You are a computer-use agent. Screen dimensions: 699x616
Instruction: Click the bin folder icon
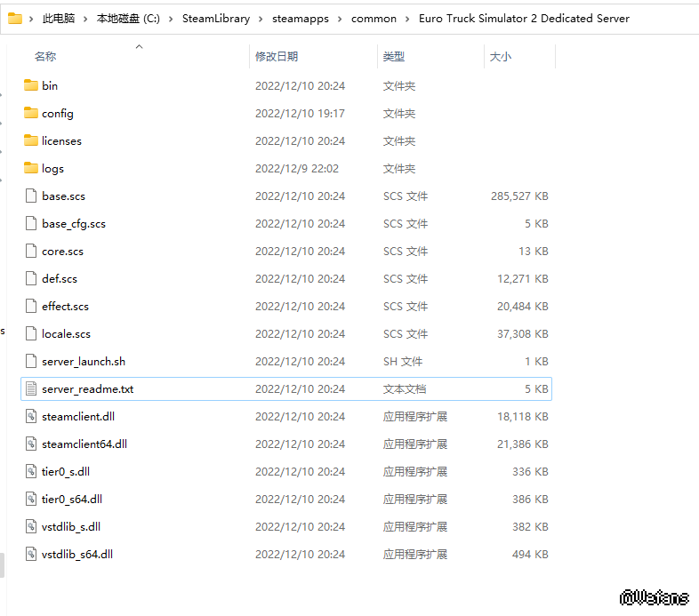pos(31,85)
